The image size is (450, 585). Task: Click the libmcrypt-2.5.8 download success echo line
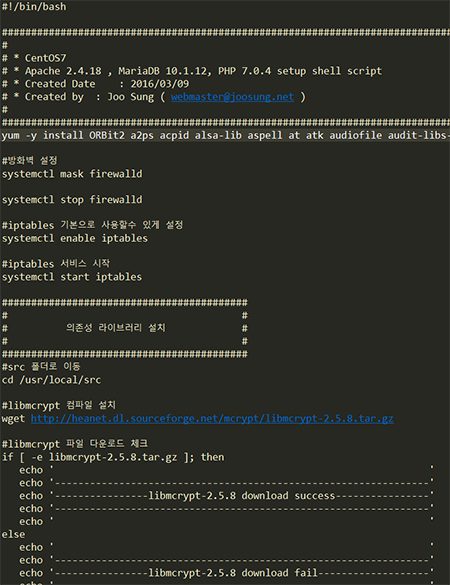226,496
